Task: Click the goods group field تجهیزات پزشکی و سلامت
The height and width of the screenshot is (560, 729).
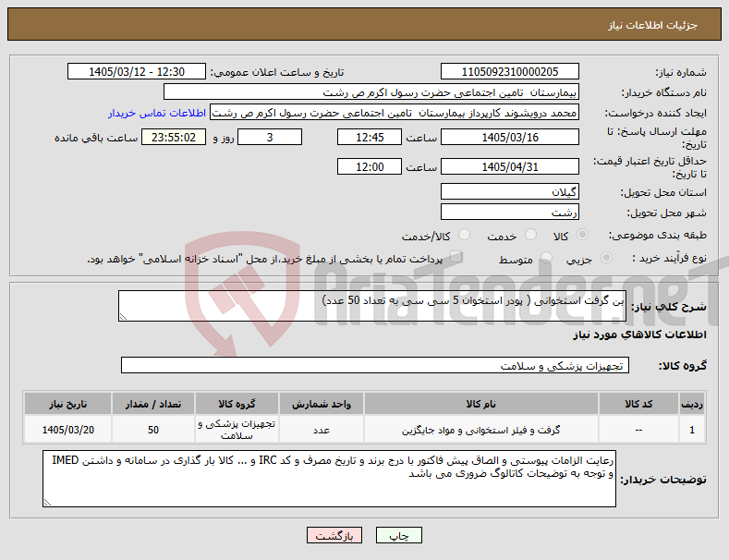Action: point(375,365)
